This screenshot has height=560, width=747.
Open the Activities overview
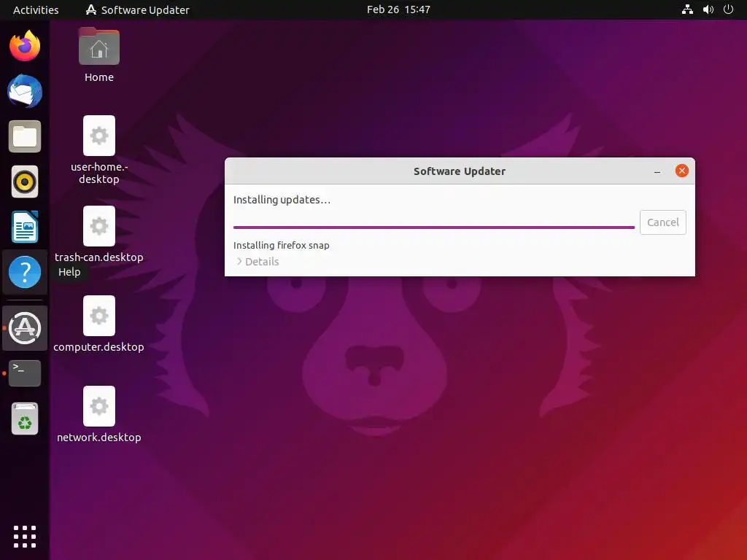(x=36, y=9)
